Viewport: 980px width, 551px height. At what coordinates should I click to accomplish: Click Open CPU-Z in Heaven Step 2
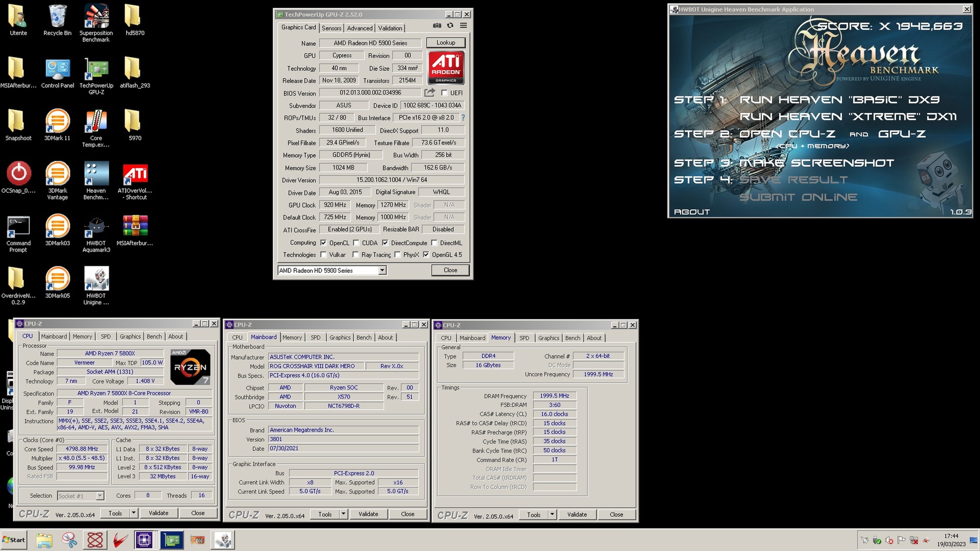(787, 134)
